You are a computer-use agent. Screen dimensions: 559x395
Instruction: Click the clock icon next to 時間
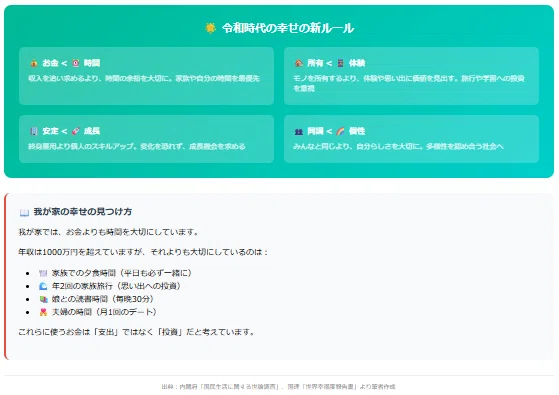(x=76, y=63)
